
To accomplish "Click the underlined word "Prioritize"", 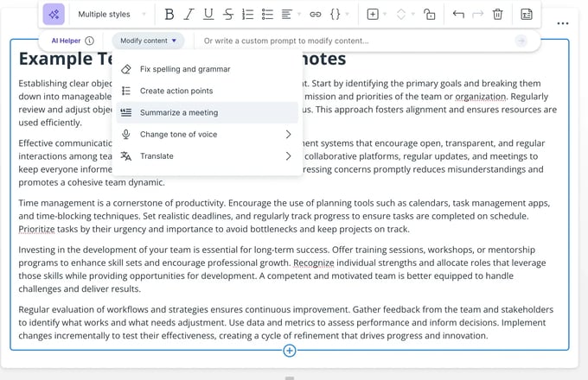I will 36,229.
